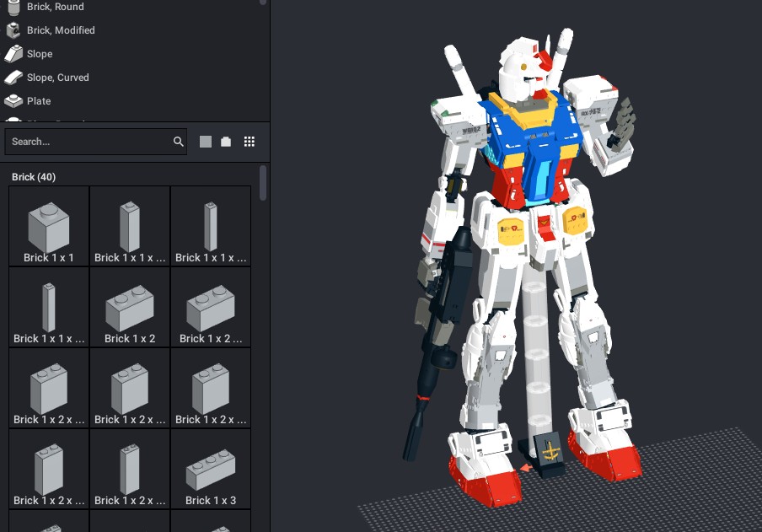Click the briefcase icon beside the search bar
762x532 pixels.
pos(225,141)
